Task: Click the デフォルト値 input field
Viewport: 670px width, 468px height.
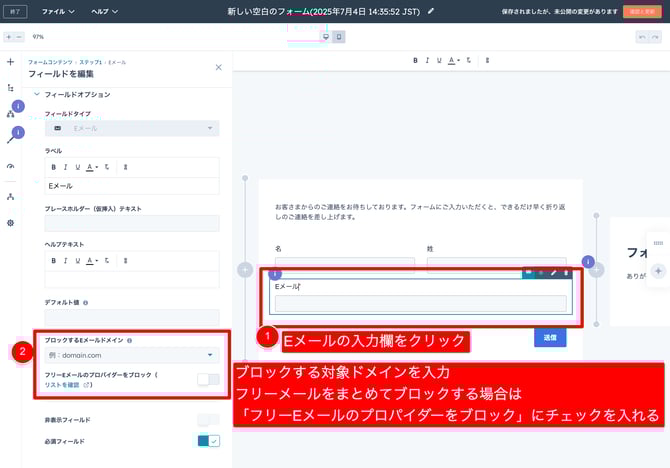Action: (132, 318)
